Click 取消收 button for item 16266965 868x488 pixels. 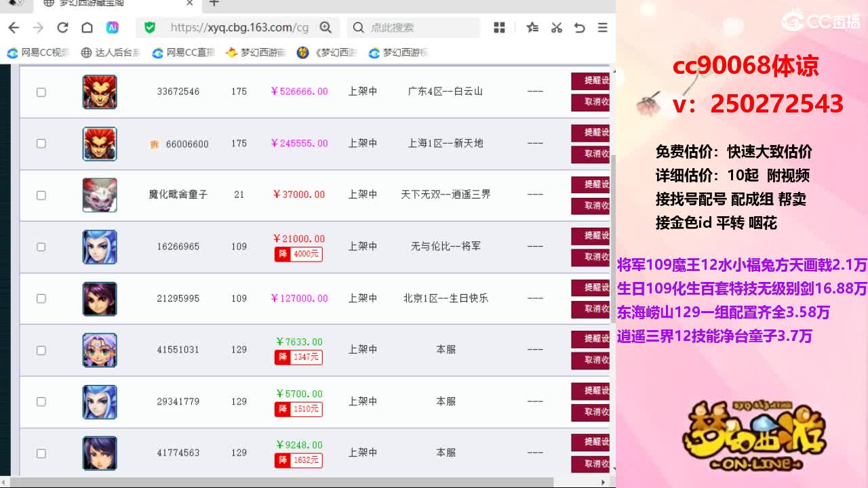click(591, 257)
